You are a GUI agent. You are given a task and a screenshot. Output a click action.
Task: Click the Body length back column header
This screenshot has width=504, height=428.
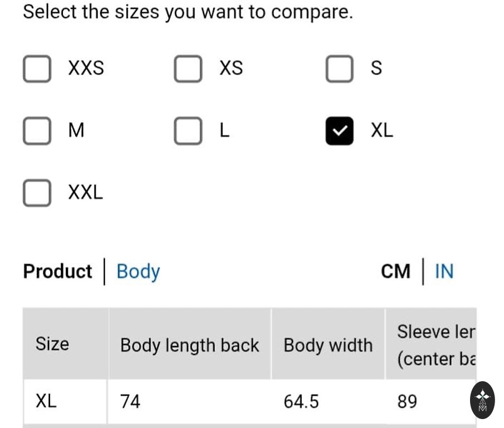point(189,345)
